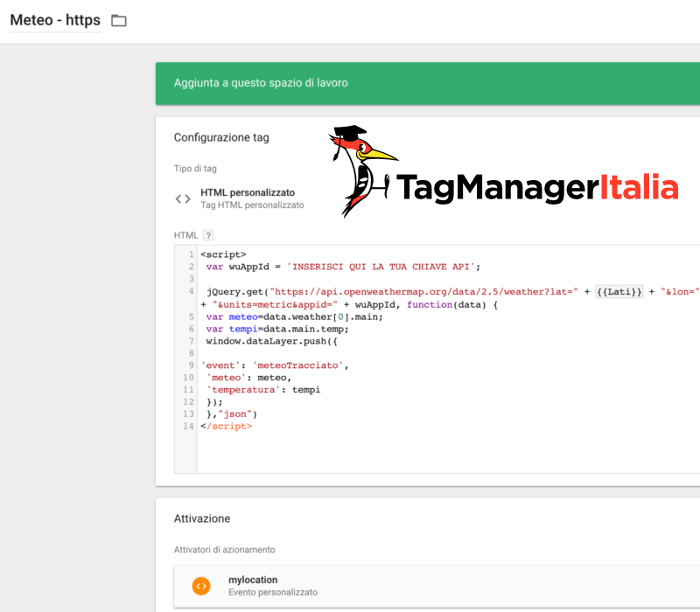Click the 'wuAppId' variable on line 2
This screenshot has height=612, width=700.
(249, 267)
